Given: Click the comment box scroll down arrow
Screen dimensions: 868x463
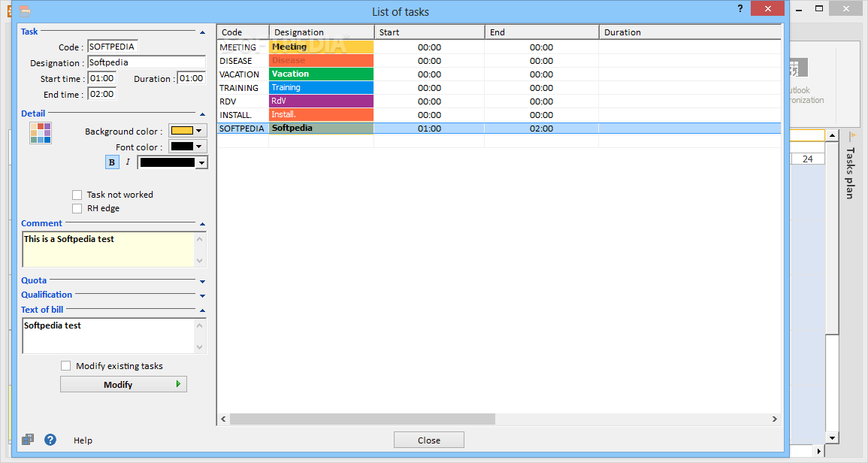Looking at the screenshot, I should 200,261.
